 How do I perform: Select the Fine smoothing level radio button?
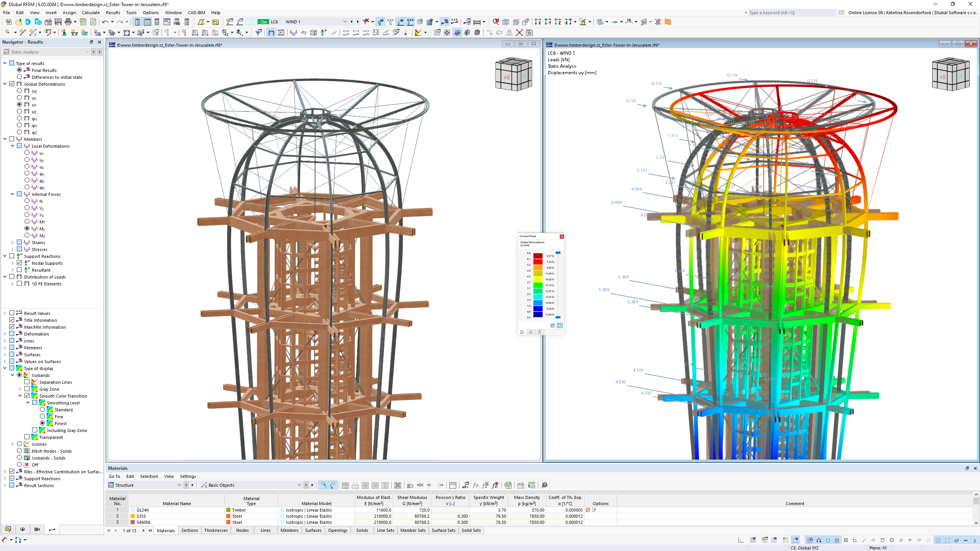click(x=42, y=416)
